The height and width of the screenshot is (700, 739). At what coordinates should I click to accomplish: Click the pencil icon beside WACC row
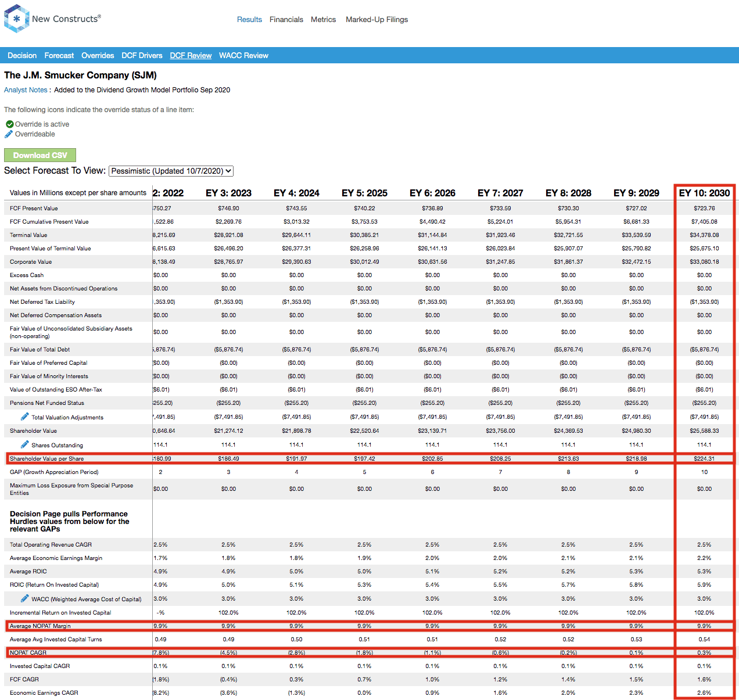(24, 598)
